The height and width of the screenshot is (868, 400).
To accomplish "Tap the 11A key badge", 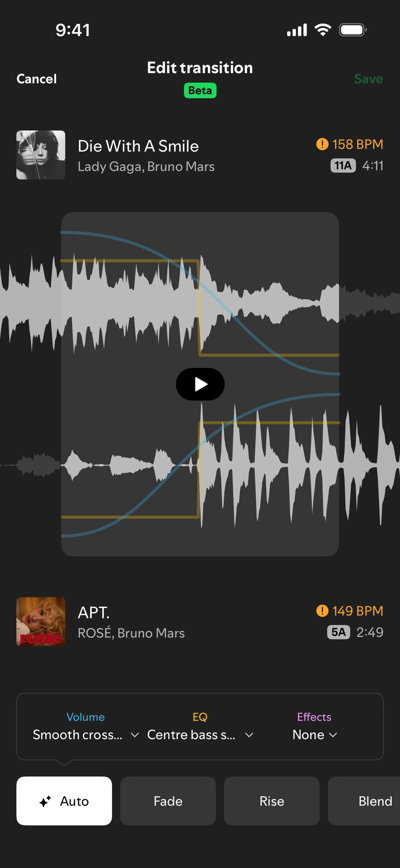I will (343, 165).
